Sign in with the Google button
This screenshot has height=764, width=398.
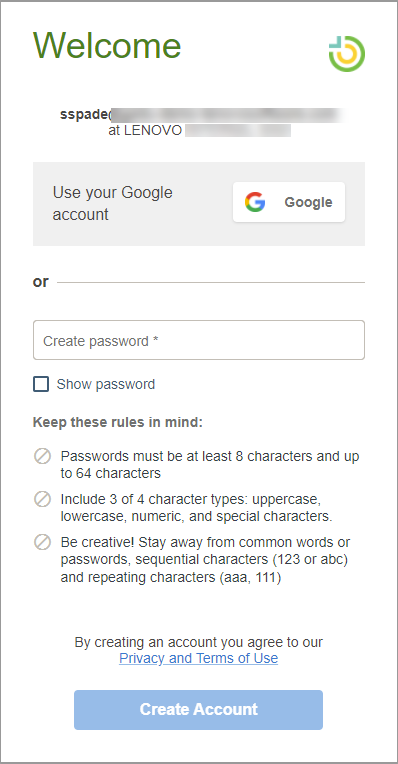pyautogui.click(x=289, y=202)
